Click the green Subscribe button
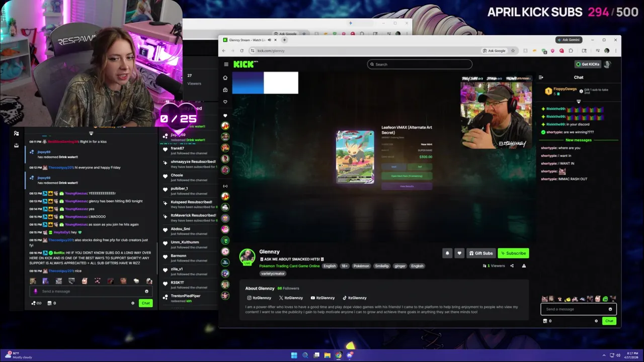This screenshot has height=362, width=644. (x=513, y=253)
